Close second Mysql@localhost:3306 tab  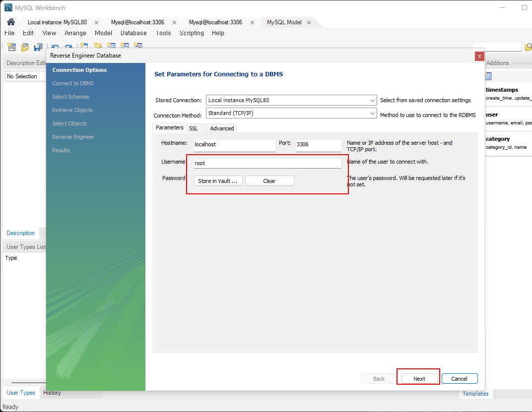[x=253, y=22]
